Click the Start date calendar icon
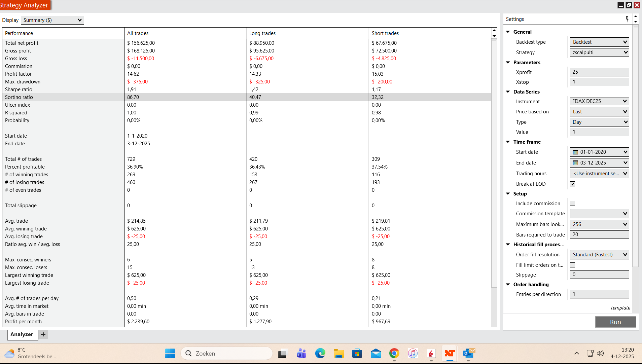This screenshot has width=642, height=364. 575,152
